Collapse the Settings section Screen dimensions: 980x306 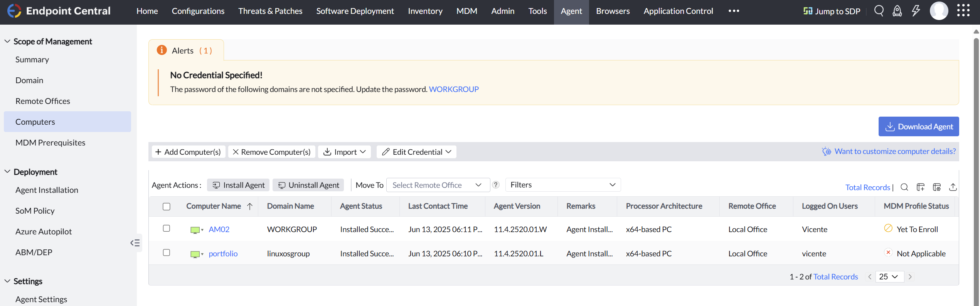pyautogui.click(x=7, y=281)
